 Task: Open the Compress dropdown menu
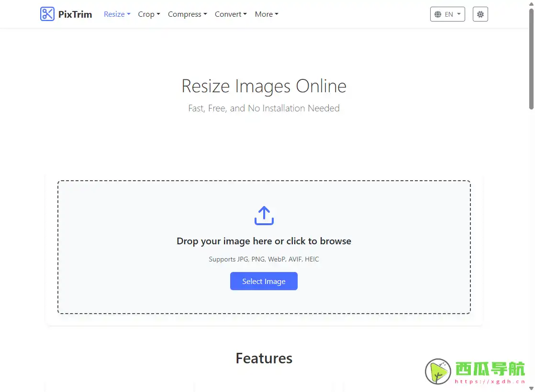pyautogui.click(x=187, y=14)
